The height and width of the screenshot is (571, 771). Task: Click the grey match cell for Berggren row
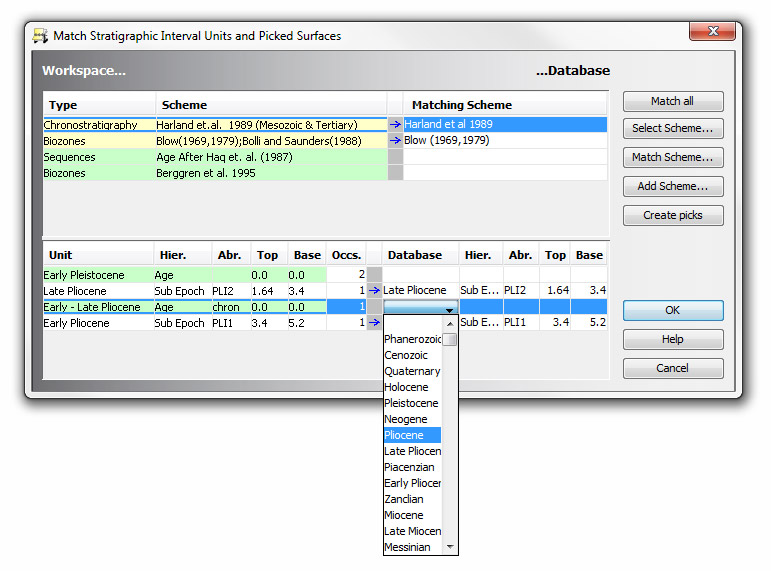click(395, 173)
